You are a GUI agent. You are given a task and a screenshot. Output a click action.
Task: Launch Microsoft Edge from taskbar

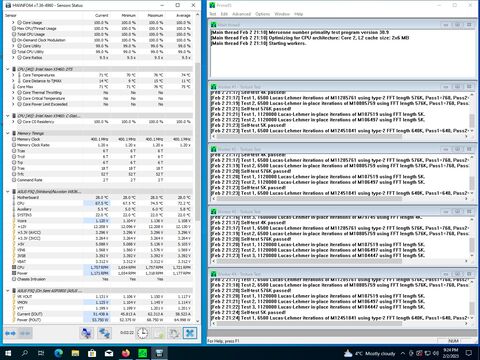(59, 353)
